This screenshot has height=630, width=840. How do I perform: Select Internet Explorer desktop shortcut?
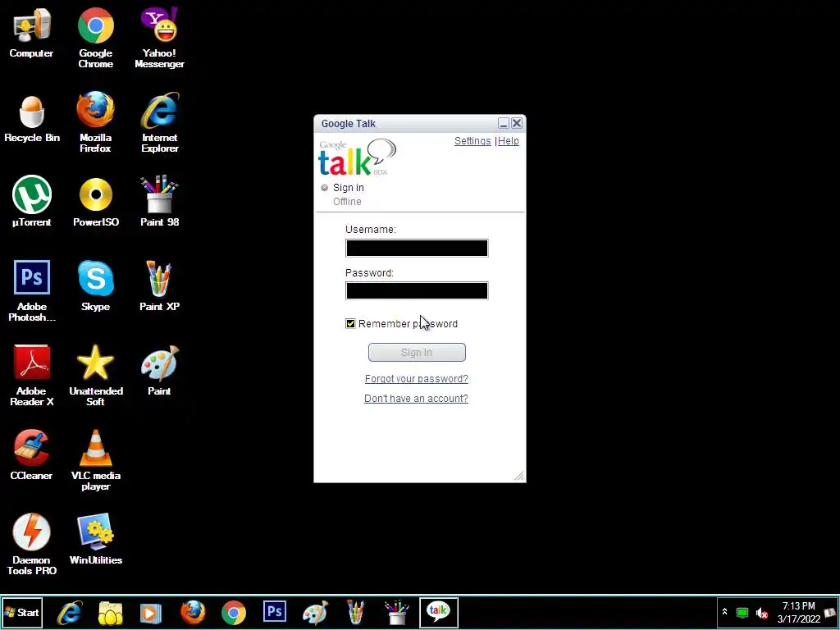point(160,122)
